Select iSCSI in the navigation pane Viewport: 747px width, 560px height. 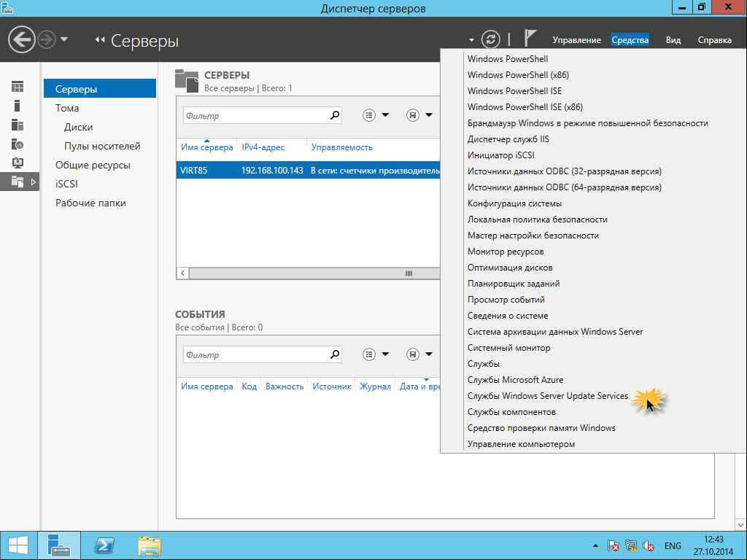click(x=66, y=184)
